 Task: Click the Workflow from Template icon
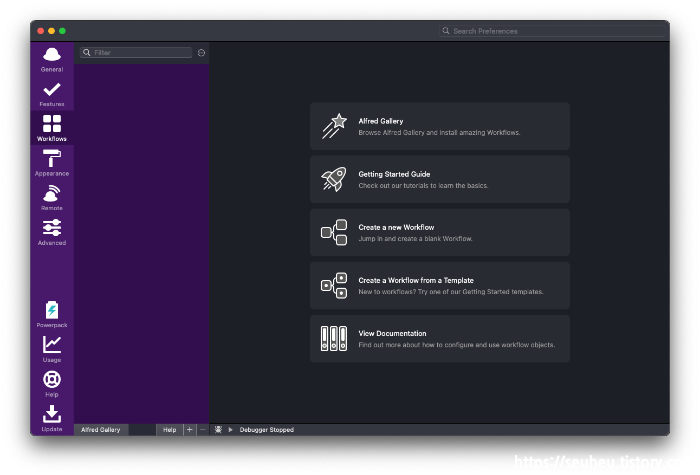[x=334, y=285]
